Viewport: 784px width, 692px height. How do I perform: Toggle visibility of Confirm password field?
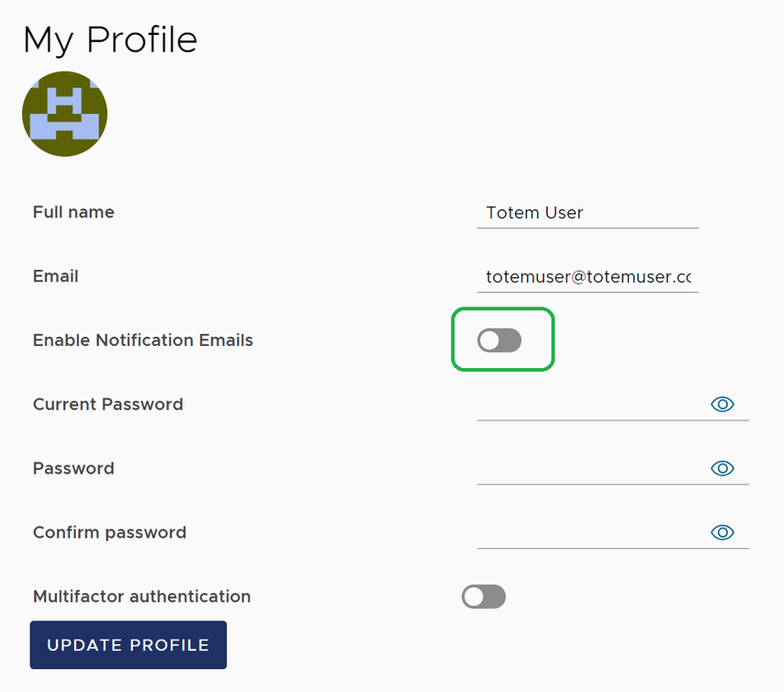click(x=722, y=533)
